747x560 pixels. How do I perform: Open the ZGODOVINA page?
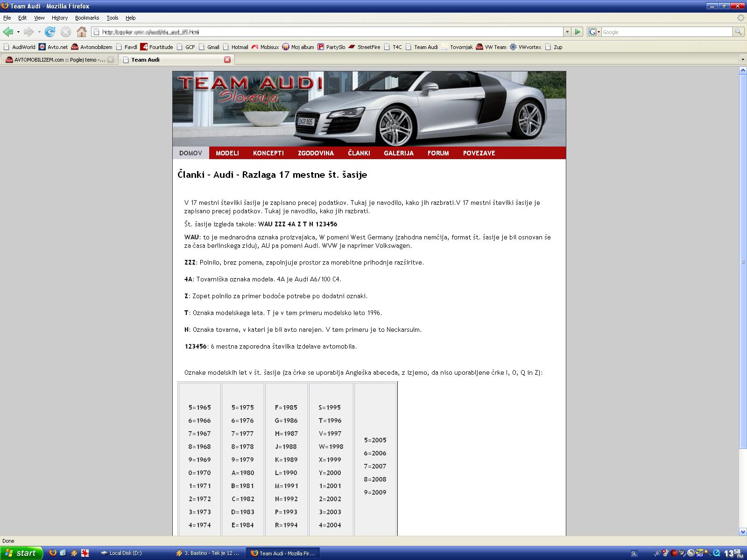click(x=316, y=153)
